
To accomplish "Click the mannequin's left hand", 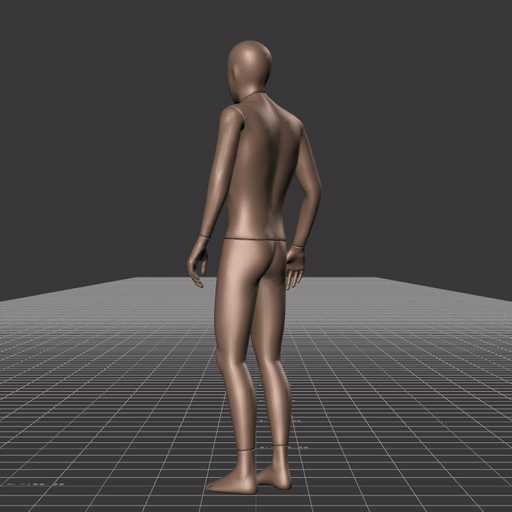I will 198,262.
